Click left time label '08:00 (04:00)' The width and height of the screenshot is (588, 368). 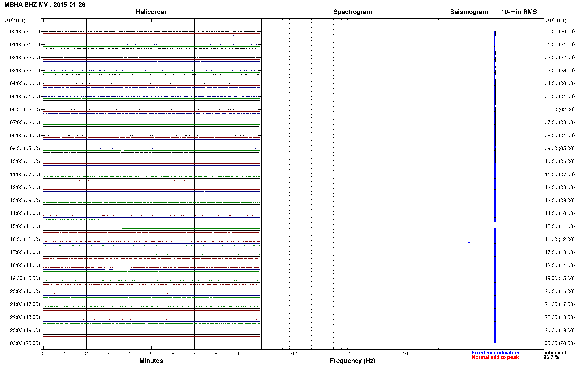pyautogui.click(x=25, y=135)
